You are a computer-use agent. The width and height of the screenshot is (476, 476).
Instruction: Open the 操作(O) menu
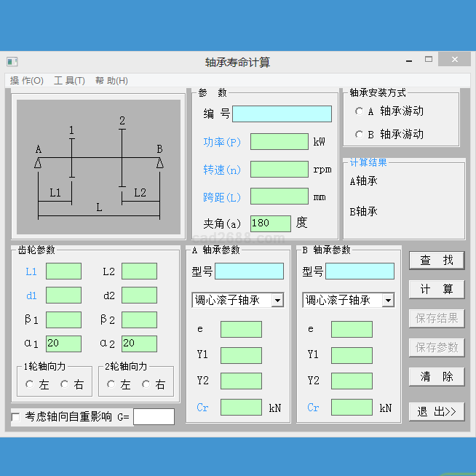coord(27,81)
